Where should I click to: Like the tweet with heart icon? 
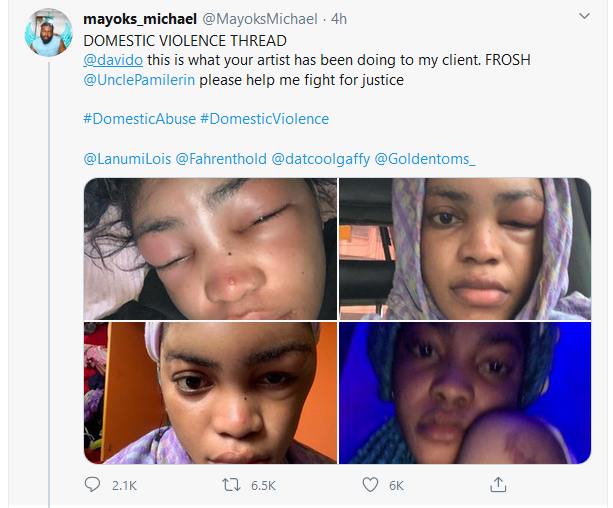coord(370,485)
